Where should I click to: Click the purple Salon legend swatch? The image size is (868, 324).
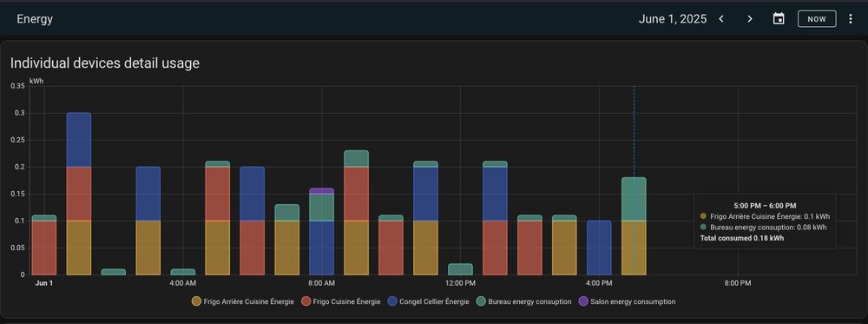click(x=583, y=301)
